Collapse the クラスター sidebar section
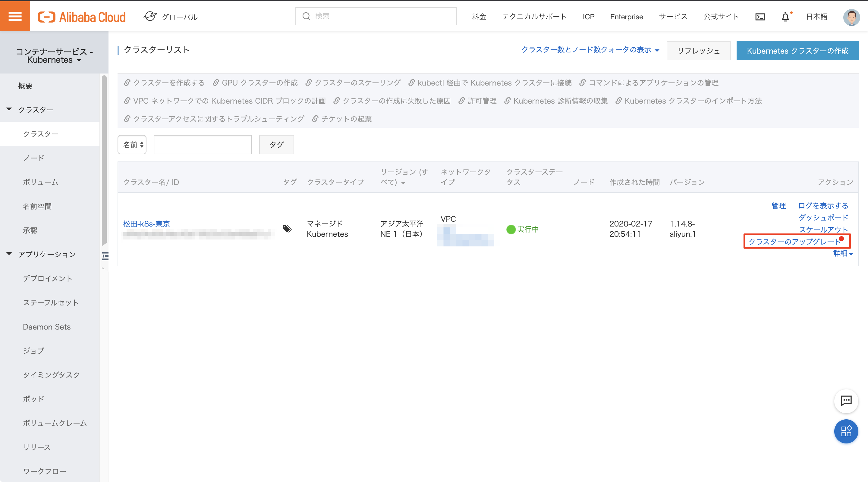The image size is (868, 482). pos(9,109)
